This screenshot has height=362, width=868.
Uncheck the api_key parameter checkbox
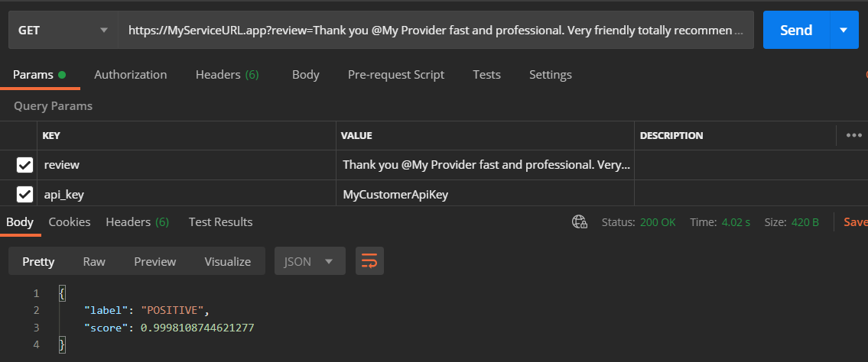tap(25, 194)
